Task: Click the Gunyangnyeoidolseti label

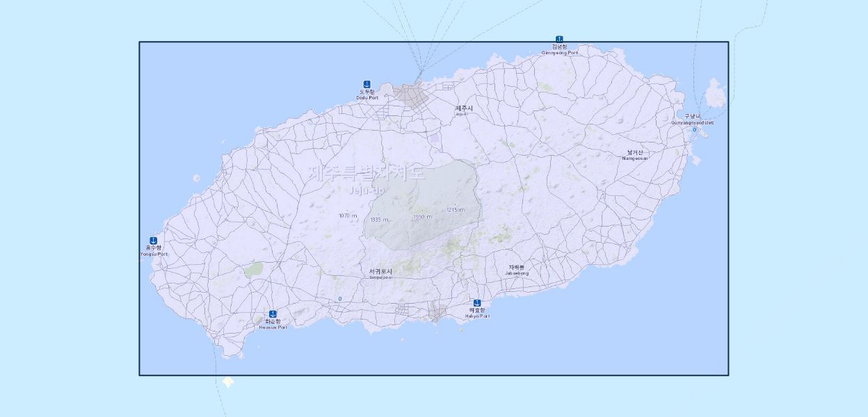Action: point(692,120)
